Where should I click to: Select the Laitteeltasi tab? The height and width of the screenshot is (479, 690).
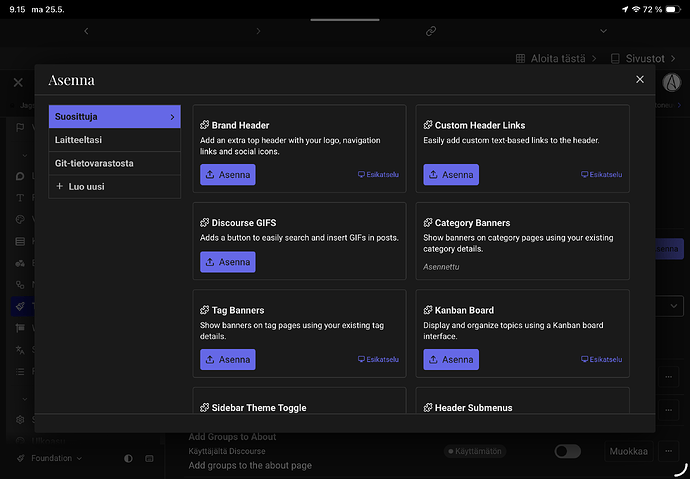coord(114,140)
